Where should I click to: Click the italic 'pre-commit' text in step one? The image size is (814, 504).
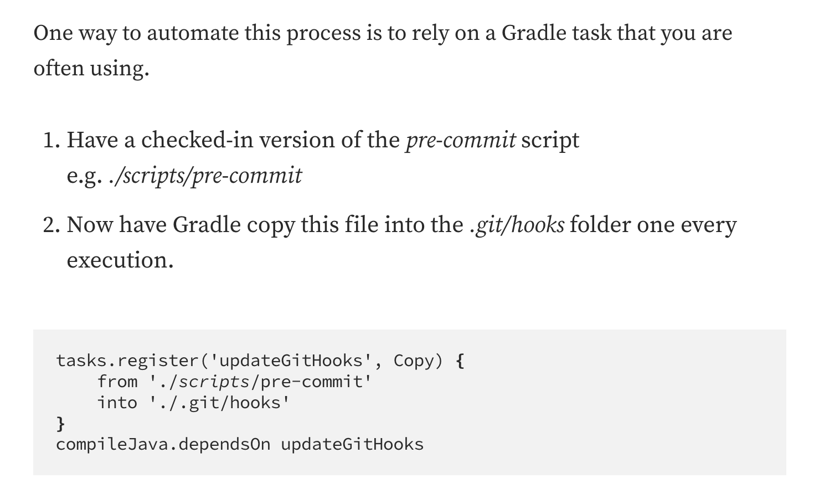point(461,140)
